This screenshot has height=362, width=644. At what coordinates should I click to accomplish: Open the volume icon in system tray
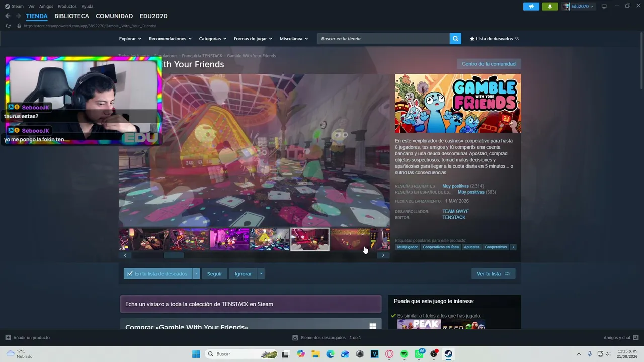tap(609, 354)
